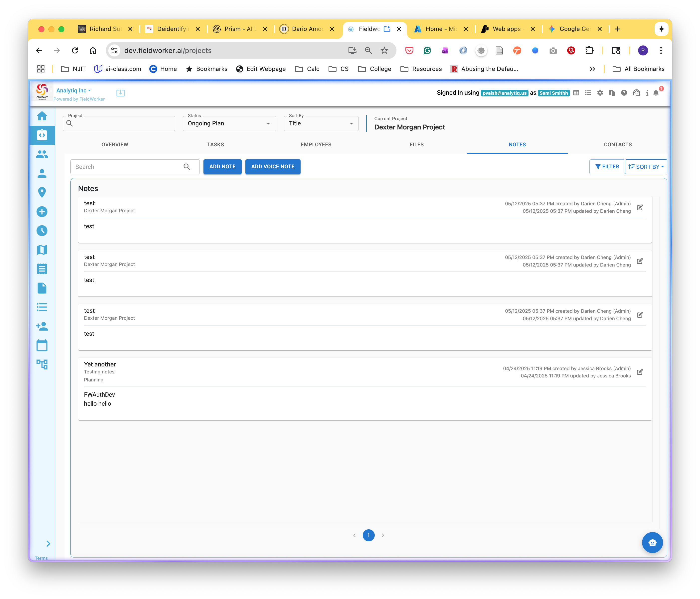Screen dimensions: 700x599
Task: Expand the Status dropdown 'Ongoing Plan'
Action: click(229, 123)
